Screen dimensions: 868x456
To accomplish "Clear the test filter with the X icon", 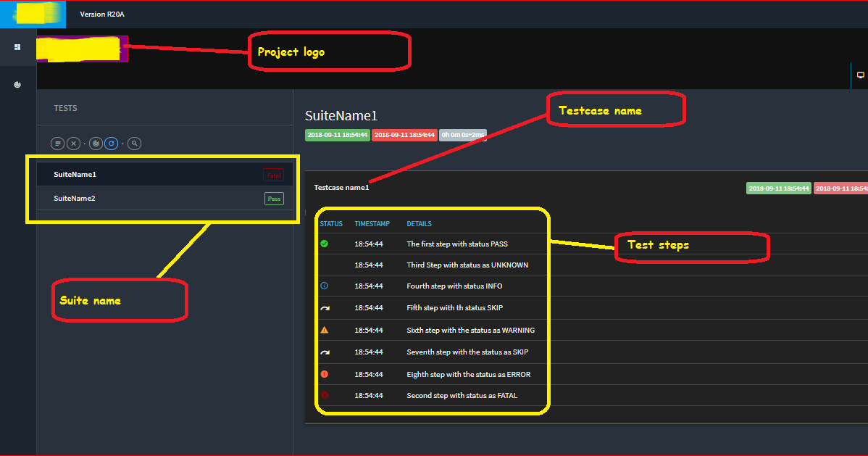I will tap(73, 143).
